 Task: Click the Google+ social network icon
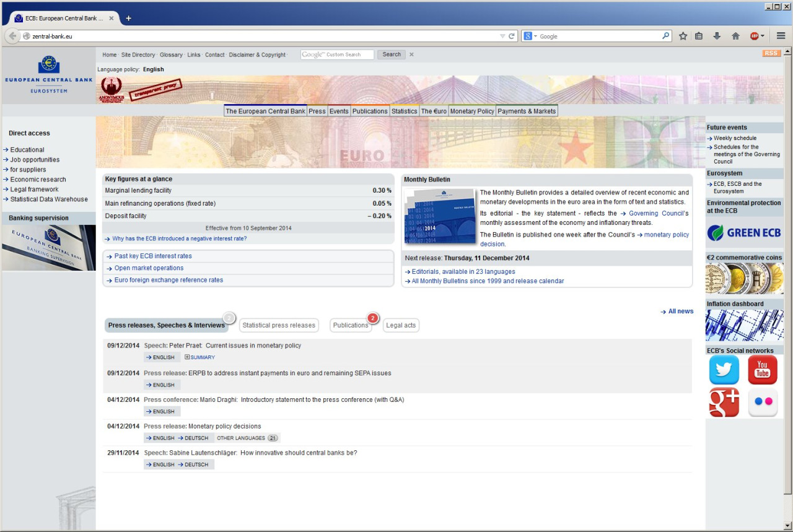tap(724, 403)
